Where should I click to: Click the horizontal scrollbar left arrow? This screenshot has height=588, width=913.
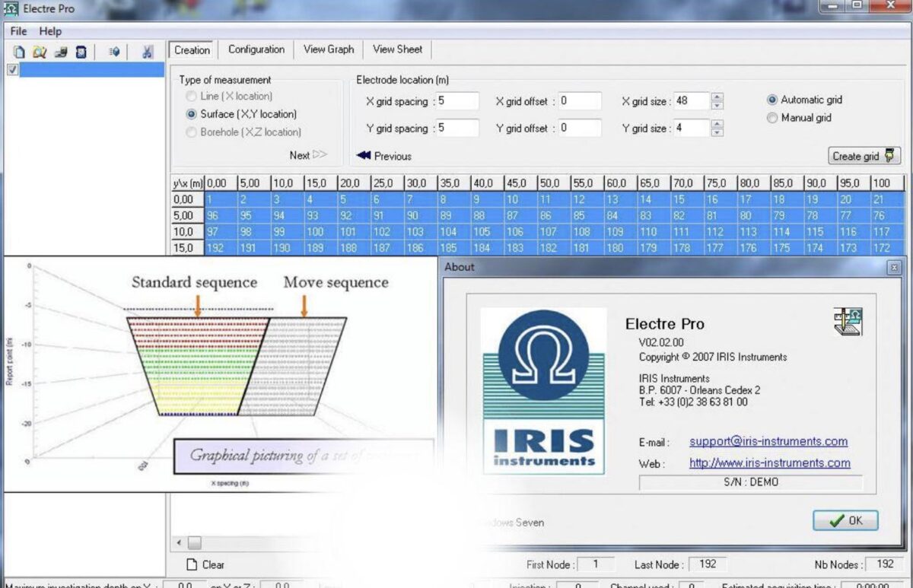[x=180, y=542]
